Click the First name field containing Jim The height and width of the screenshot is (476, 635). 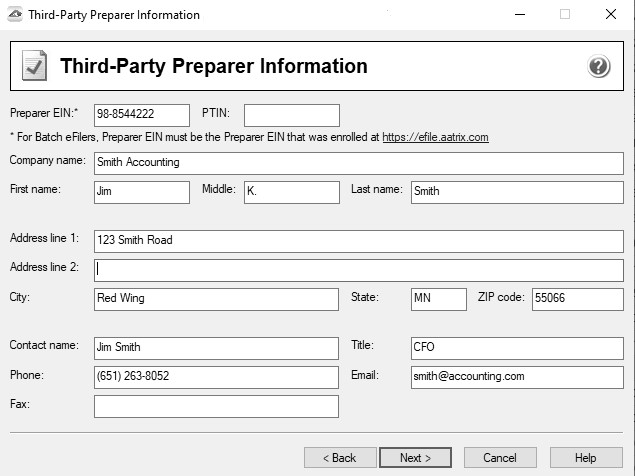142,192
